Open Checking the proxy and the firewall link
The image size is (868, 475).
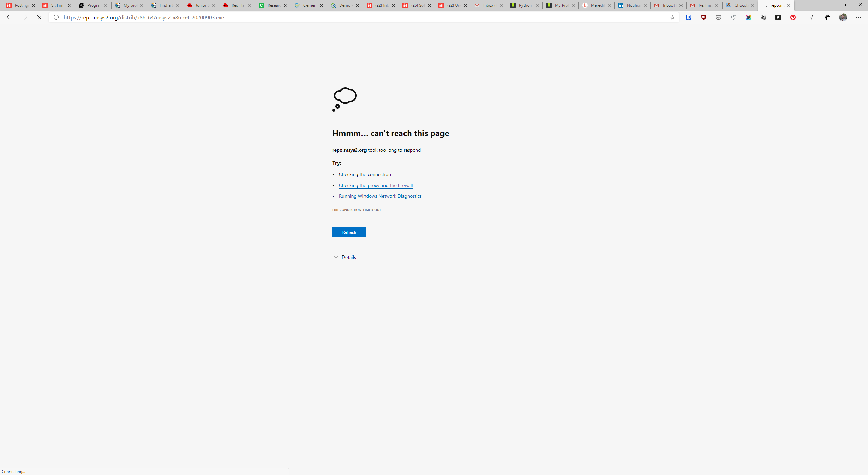click(376, 185)
